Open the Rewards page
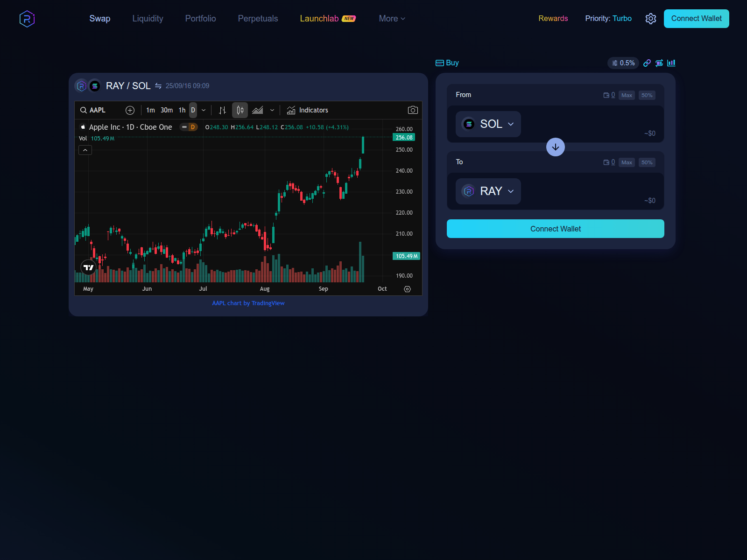747x560 pixels. 553,19
